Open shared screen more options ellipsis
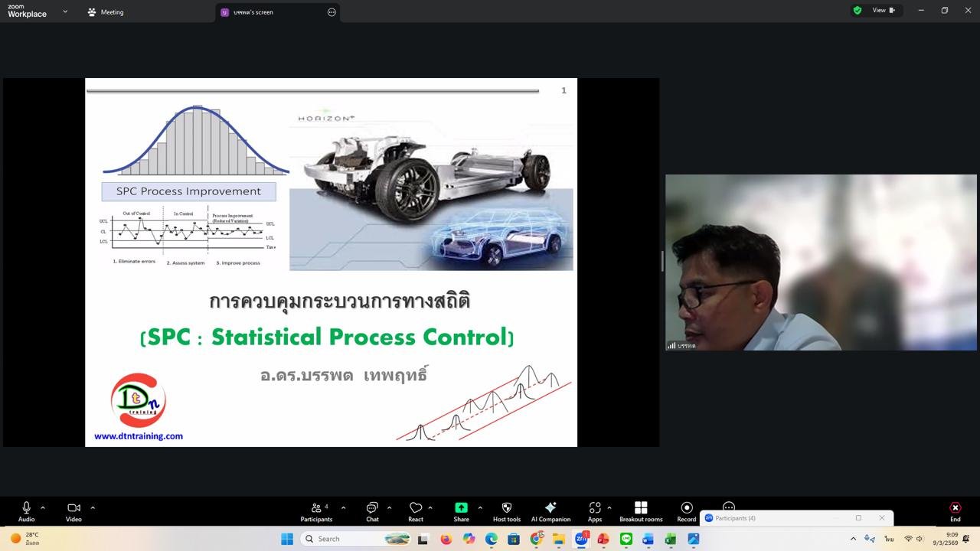The height and width of the screenshot is (551, 980). pyautogui.click(x=332, y=12)
